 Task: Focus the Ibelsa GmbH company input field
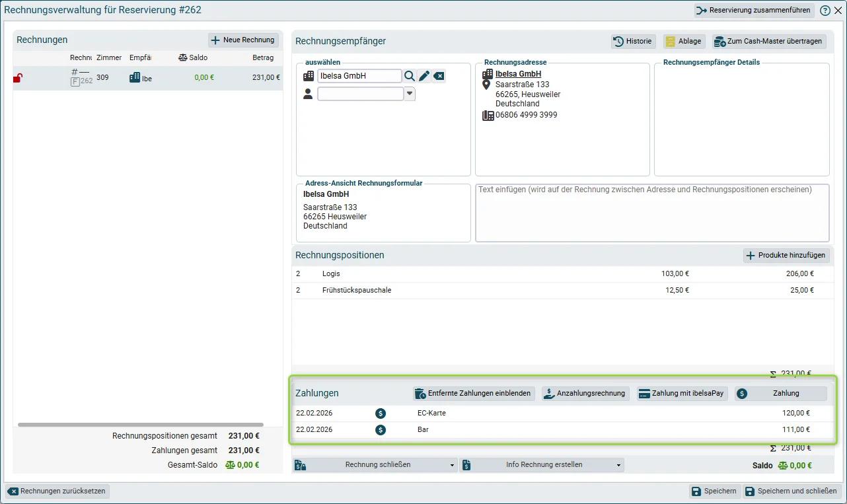(359, 76)
